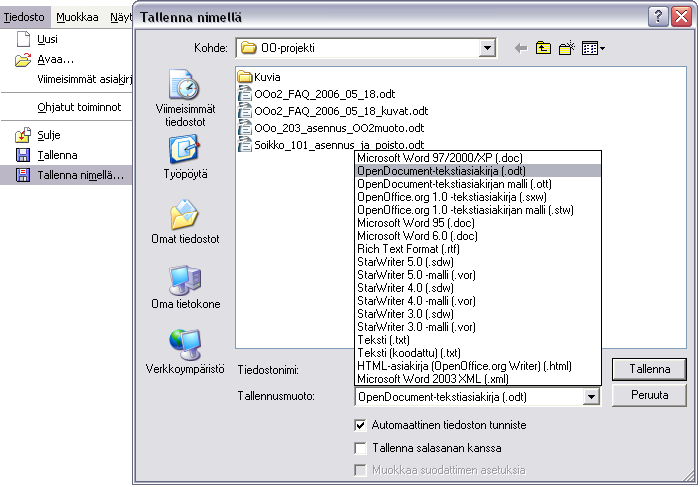This screenshot has height=487, width=700.
Task: Select file Soikko_101_asennus_ja_poisto.odt
Action: (331, 145)
